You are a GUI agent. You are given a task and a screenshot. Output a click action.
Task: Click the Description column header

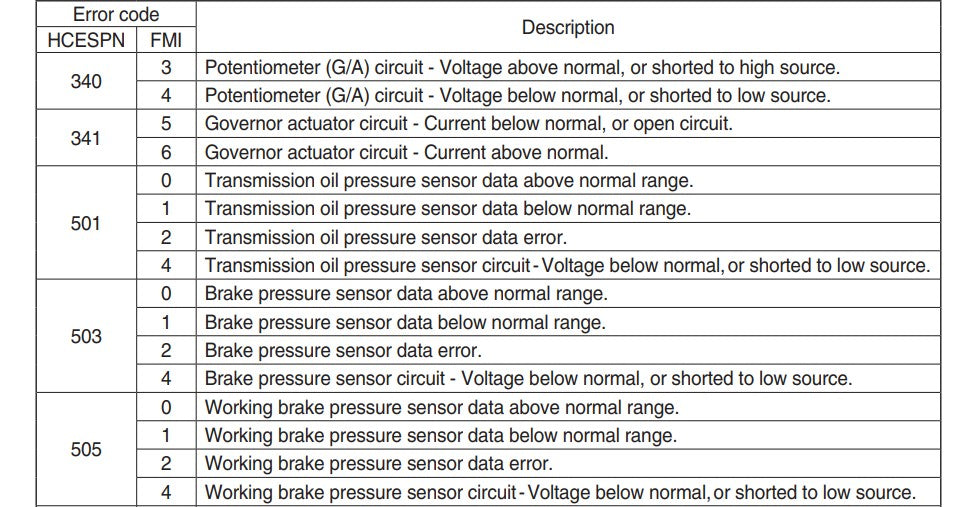568,27
